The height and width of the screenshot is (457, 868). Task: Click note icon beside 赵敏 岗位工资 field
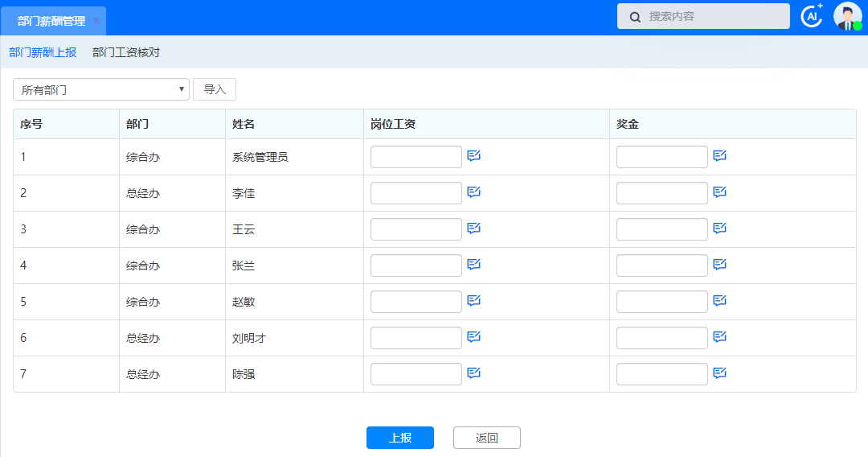(474, 301)
